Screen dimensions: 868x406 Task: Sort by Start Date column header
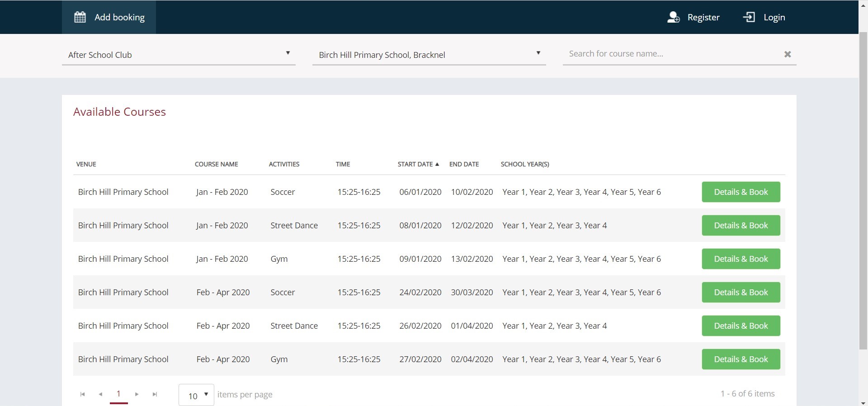click(x=415, y=164)
